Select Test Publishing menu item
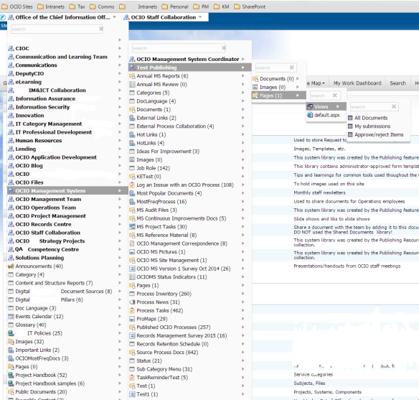419x400 pixels. coord(190,67)
